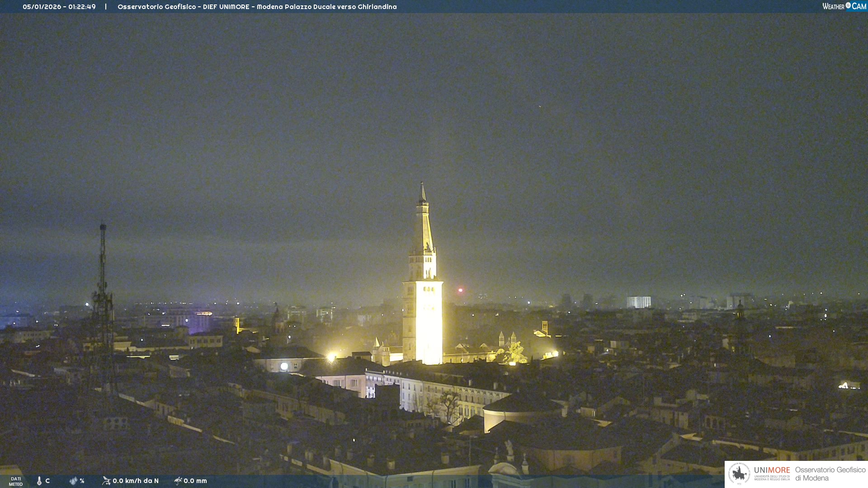
Task: Click the red beacon light near tower
Action: 460,290
